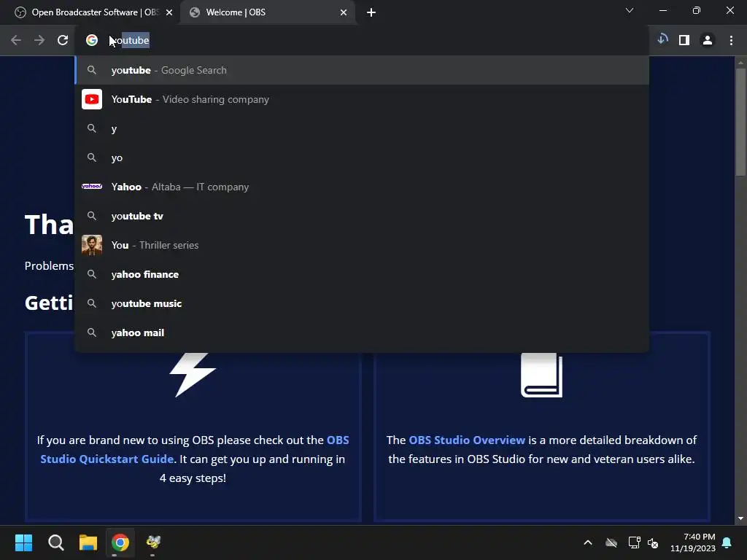
Task: Open the notification bell
Action: [727, 542]
